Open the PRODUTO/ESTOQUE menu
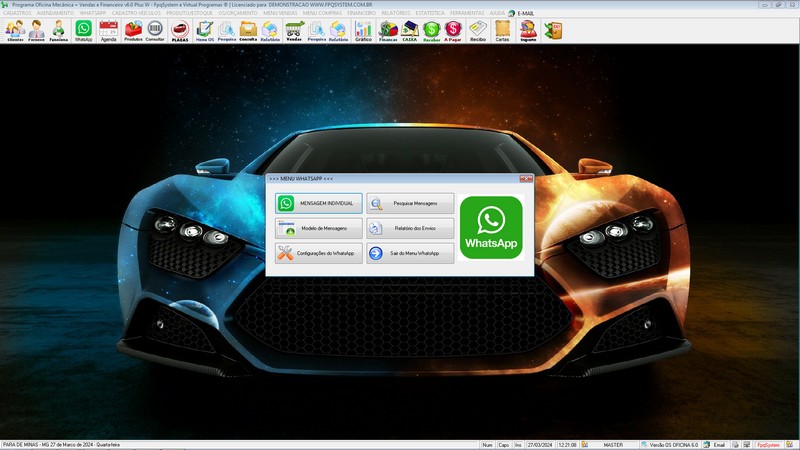This screenshot has height=450, width=800. click(189, 13)
